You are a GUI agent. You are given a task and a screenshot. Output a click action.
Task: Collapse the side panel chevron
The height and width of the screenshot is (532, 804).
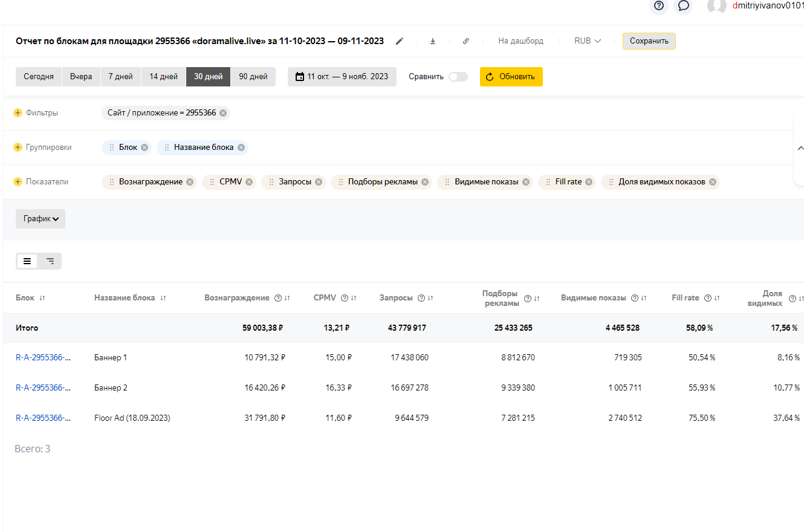pyautogui.click(x=800, y=148)
